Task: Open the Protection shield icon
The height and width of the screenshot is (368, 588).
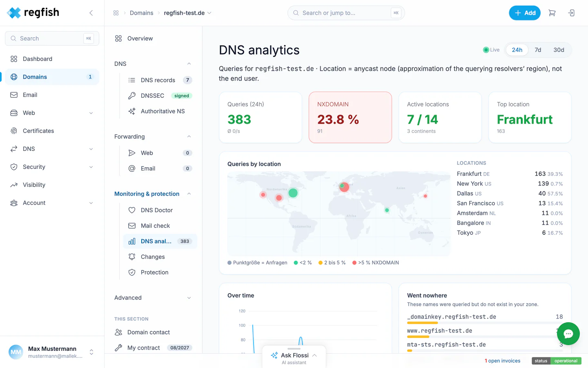Action: tap(132, 272)
